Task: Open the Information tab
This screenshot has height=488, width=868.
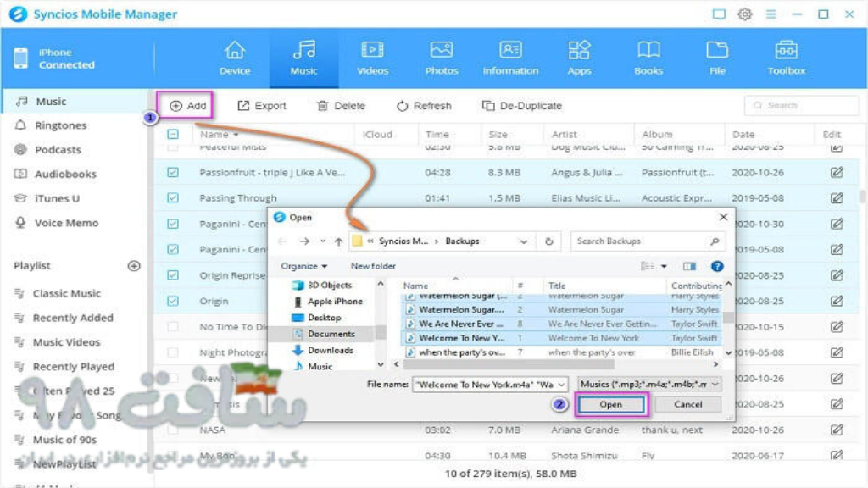Action: [510, 58]
